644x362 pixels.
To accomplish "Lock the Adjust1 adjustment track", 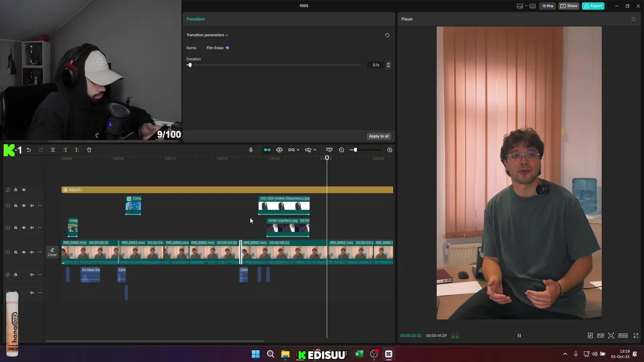I will pos(16,190).
